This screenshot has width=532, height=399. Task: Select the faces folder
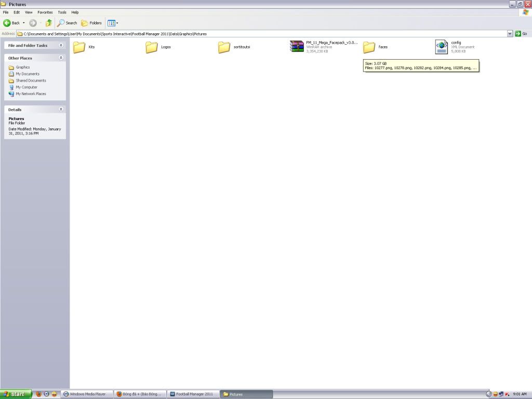(375, 47)
